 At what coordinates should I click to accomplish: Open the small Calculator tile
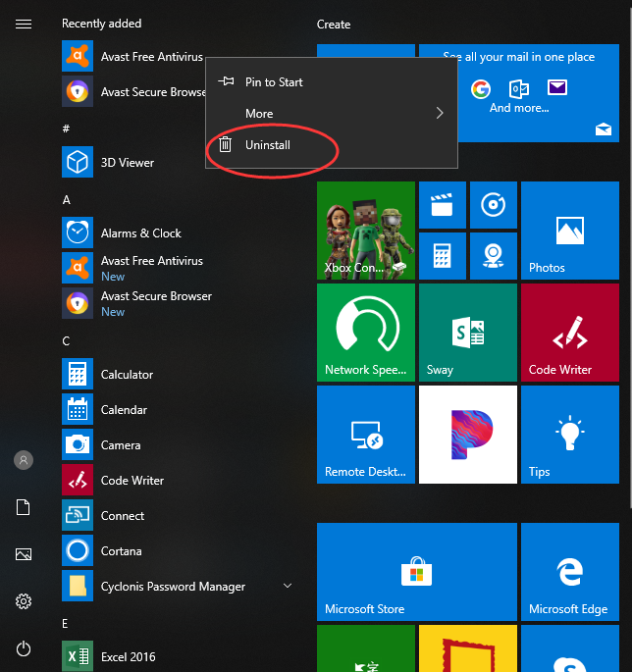(443, 256)
